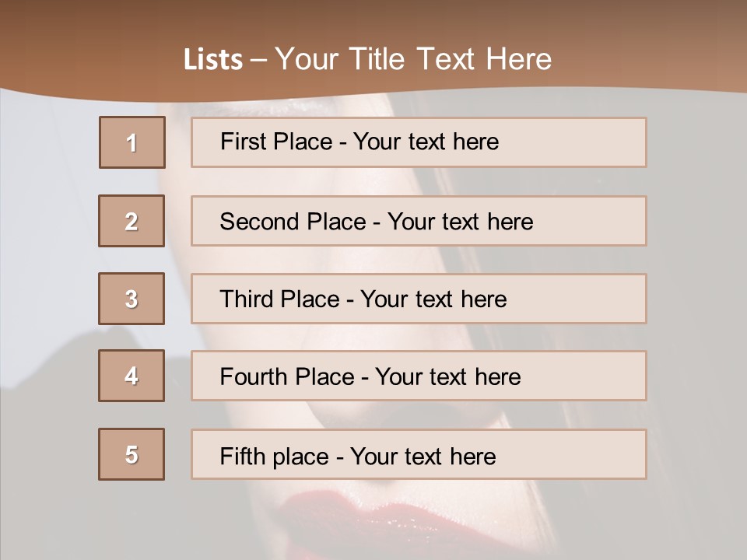Click the number 5 box
747x560 pixels.
click(132, 454)
